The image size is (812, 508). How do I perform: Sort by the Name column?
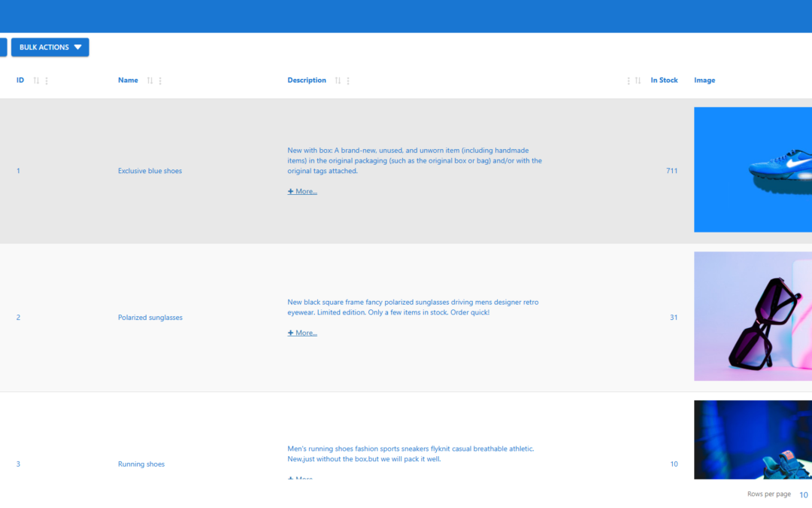[x=150, y=81]
